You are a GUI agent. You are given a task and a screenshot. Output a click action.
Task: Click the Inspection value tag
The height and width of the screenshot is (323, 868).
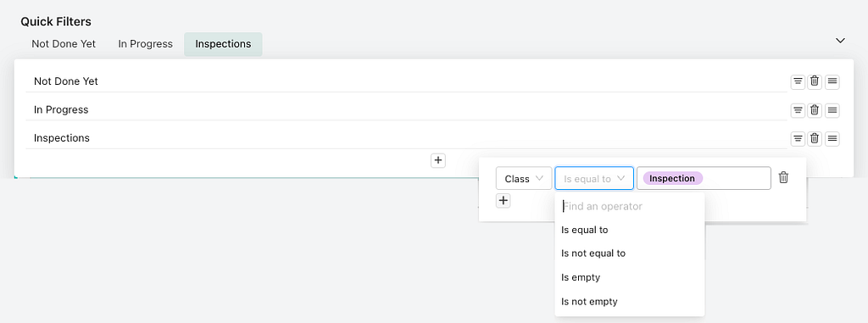pyautogui.click(x=672, y=178)
